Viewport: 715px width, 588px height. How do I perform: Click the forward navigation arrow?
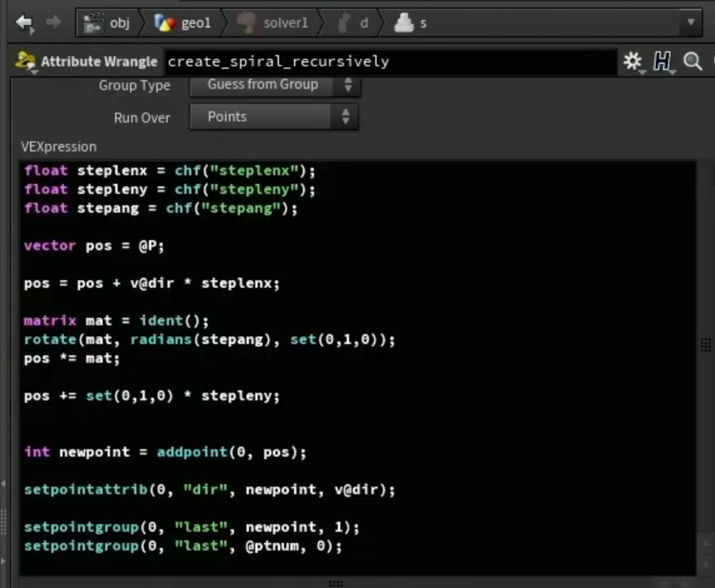[54, 22]
